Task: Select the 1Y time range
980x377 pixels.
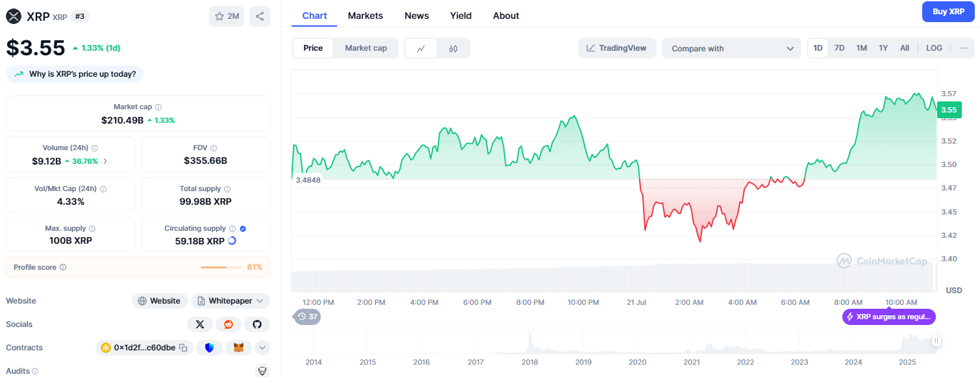Action: (x=883, y=48)
